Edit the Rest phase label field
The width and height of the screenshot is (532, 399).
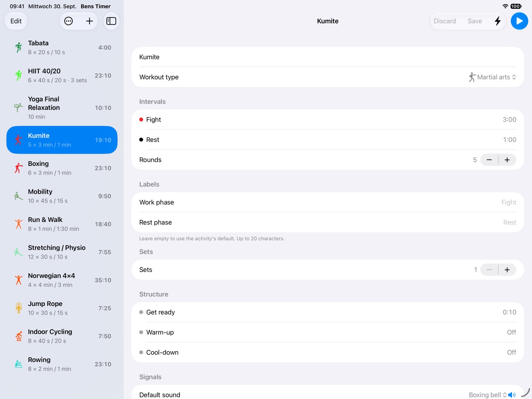pos(328,223)
